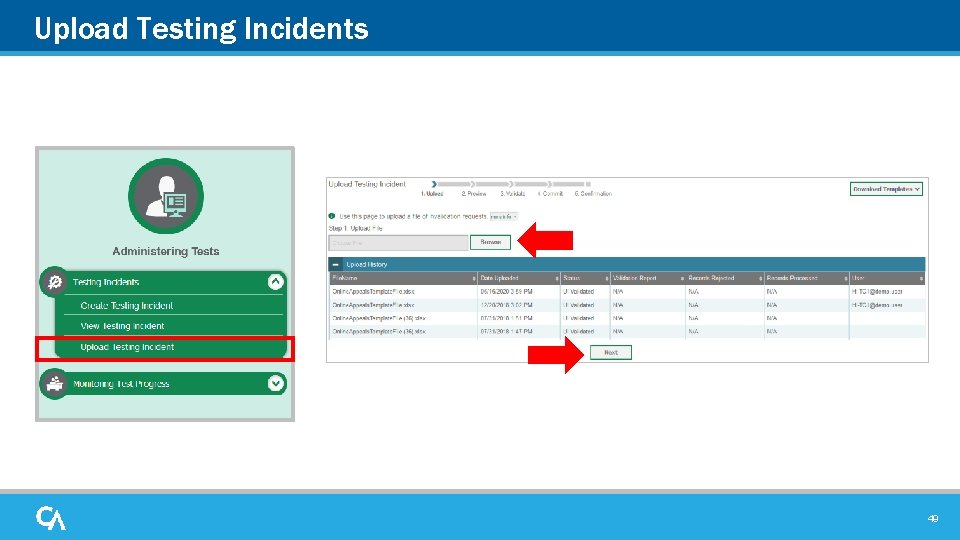Click the CA logo in footer
Screen dimensions: 960x540
(50, 518)
